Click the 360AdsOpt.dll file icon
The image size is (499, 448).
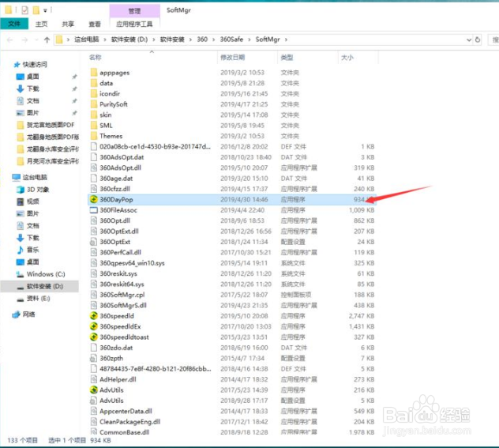point(93,168)
